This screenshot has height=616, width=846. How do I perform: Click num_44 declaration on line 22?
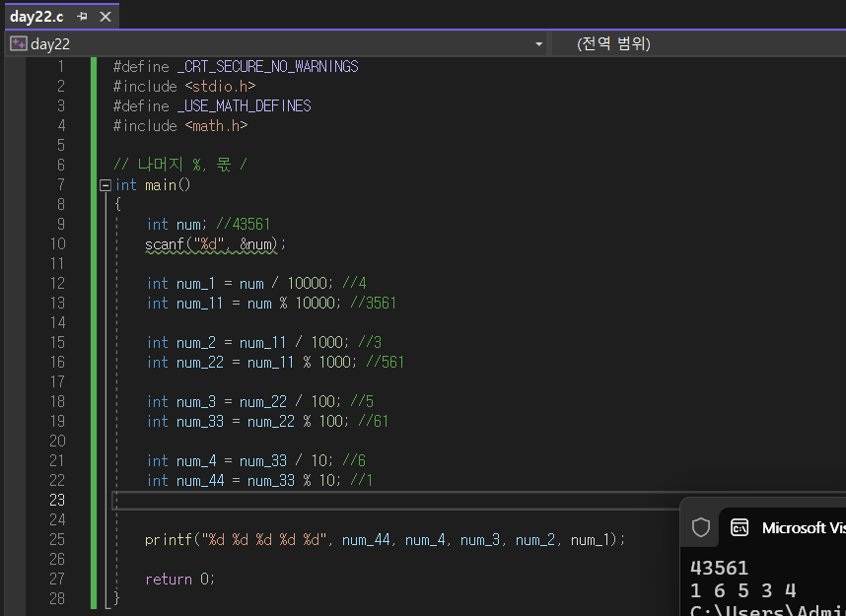tap(244, 480)
